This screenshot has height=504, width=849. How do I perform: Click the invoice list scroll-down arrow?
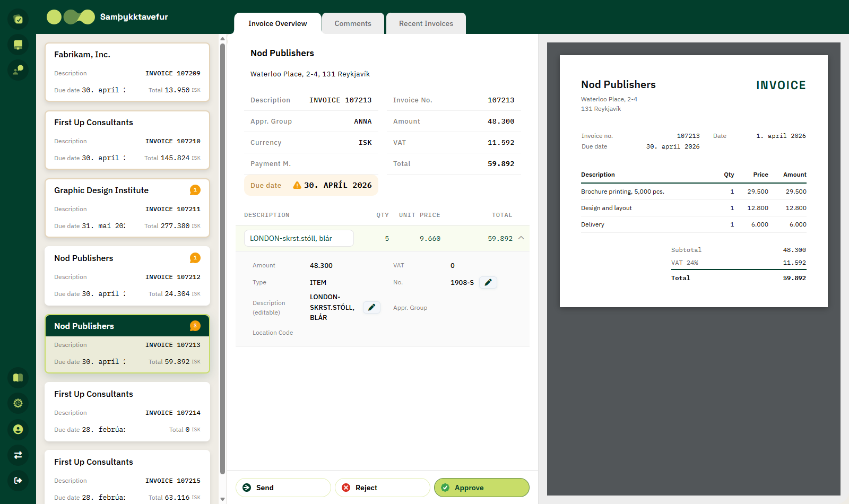click(x=223, y=499)
